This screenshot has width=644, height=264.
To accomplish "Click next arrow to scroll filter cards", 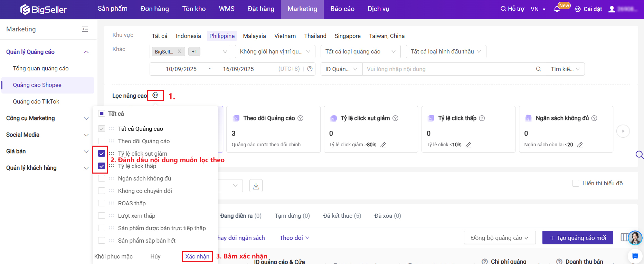I will [x=623, y=131].
